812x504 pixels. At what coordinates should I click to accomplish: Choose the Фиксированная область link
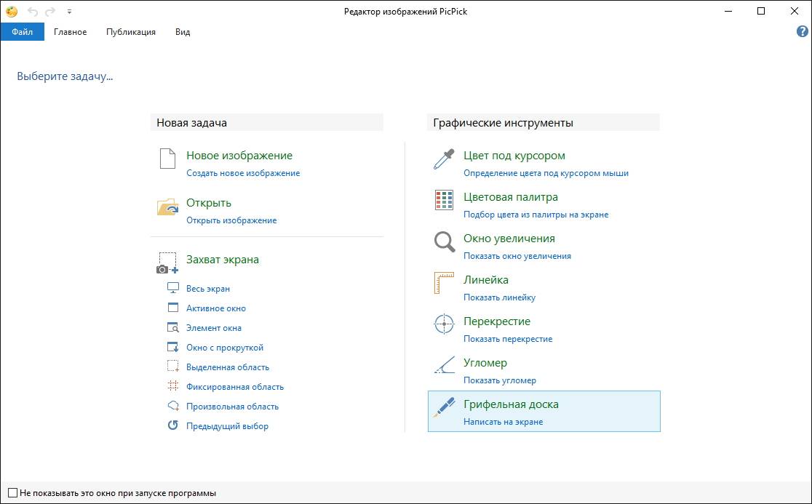pyautogui.click(x=235, y=386)
